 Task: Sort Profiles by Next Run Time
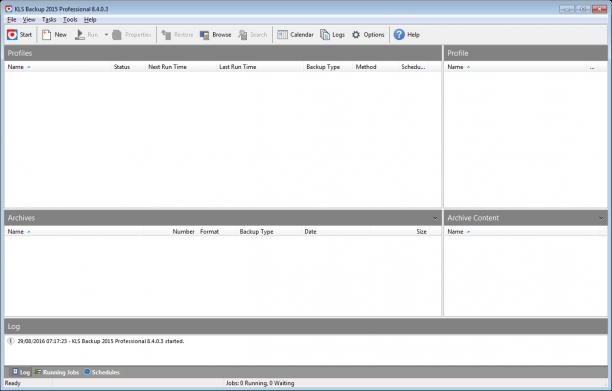(x=167, y=67)
